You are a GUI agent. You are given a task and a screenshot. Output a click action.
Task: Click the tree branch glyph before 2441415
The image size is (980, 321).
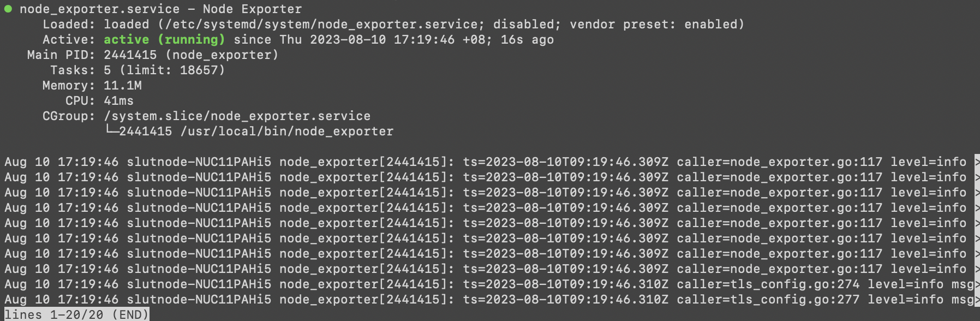(111, 131)
